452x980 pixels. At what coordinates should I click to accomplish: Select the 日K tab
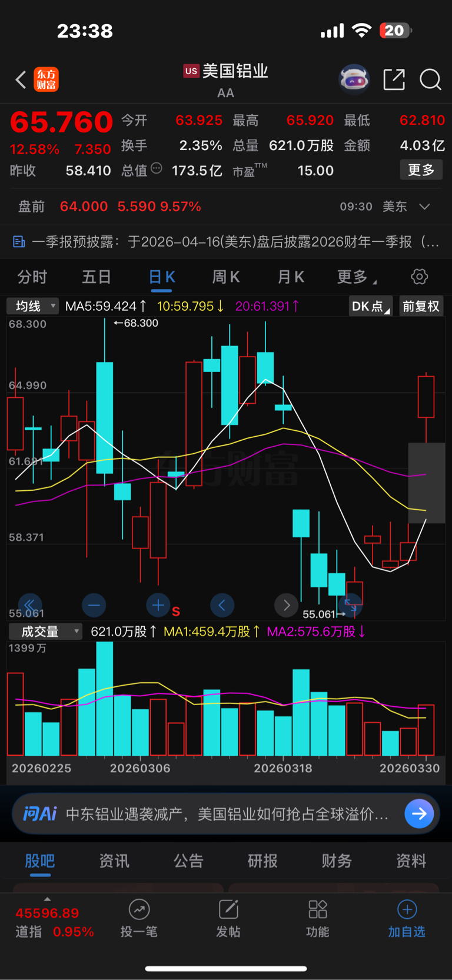[x=161, y=277]
